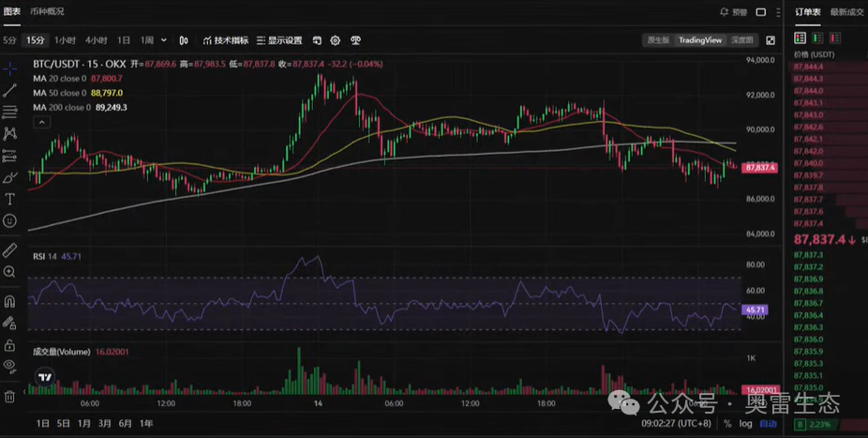Toggle percent scale button
The width and height of the screenshot is (868, 438).
click(727, 424)
